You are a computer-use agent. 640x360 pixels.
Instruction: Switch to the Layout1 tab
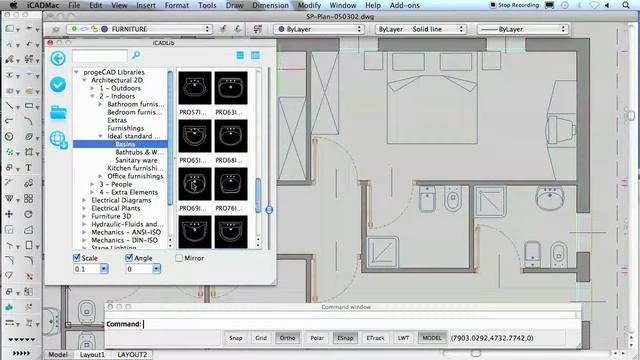92,354
